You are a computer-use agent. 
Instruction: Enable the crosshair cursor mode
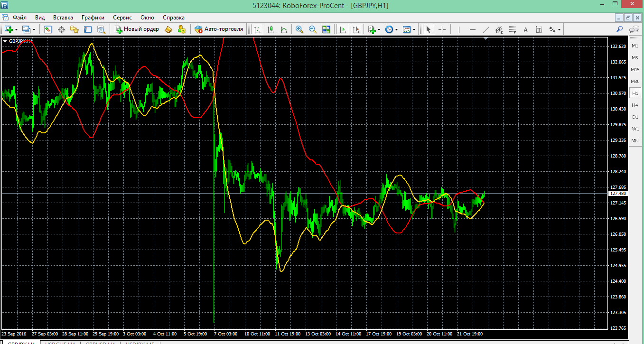pyautogui.click(x=442, y=29)
